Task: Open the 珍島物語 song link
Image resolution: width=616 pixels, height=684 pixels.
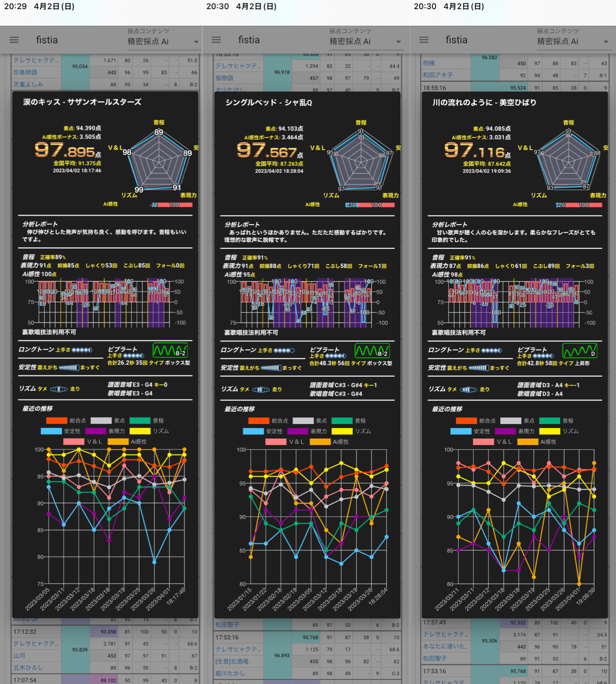Action: (25, 72)
